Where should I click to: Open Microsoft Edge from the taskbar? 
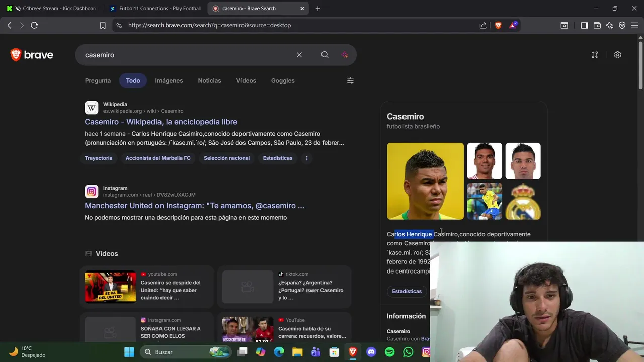tap(279, 352)
